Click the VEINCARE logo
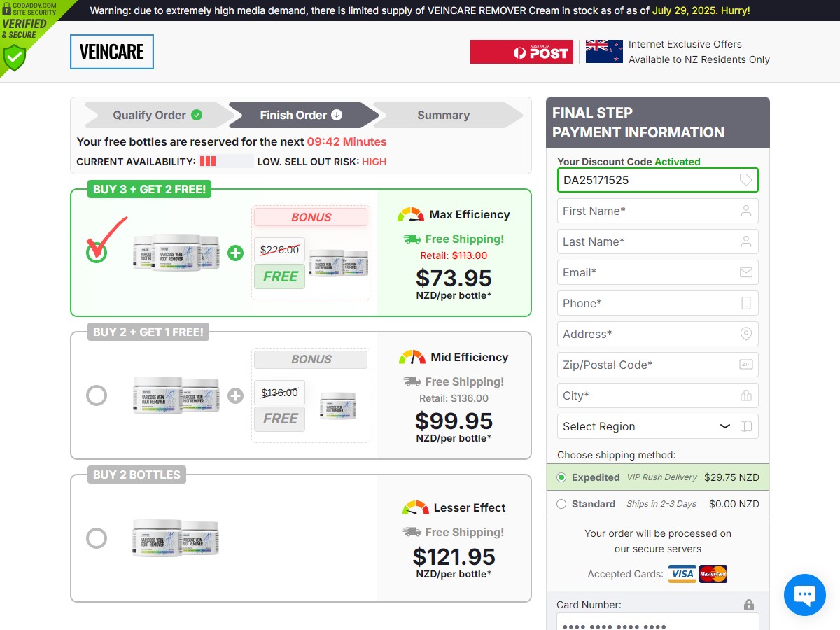 coord(112,52)
